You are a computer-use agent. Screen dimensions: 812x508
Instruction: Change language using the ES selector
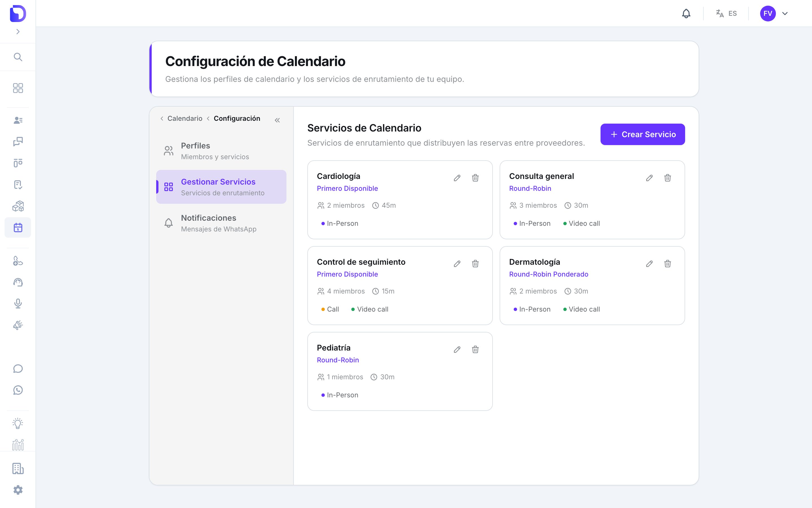(x=727, y=14)
